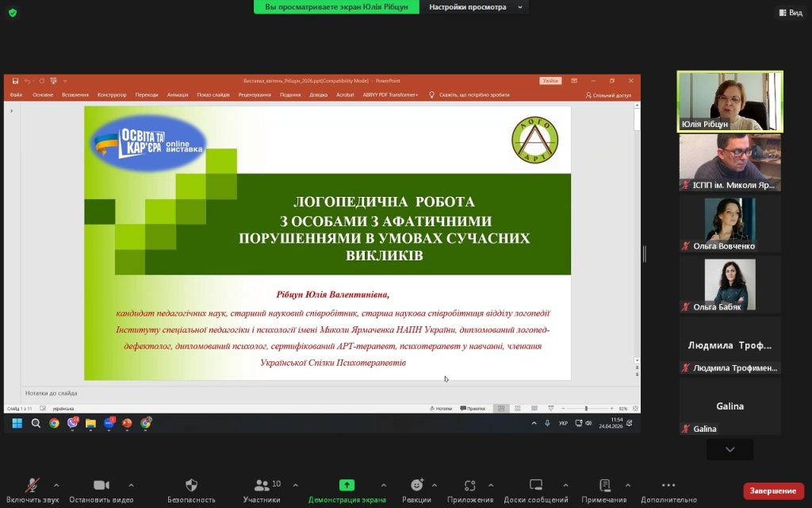
Task: Open the Приложения apps panel
Action: (x=469, y=485)
